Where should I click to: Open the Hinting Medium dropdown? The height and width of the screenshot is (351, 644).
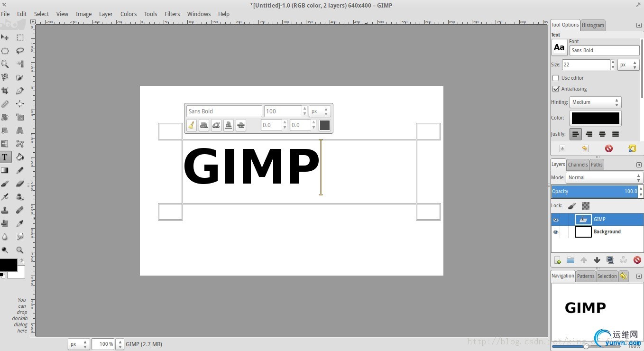pyautogui.click(x=595, y=102)
